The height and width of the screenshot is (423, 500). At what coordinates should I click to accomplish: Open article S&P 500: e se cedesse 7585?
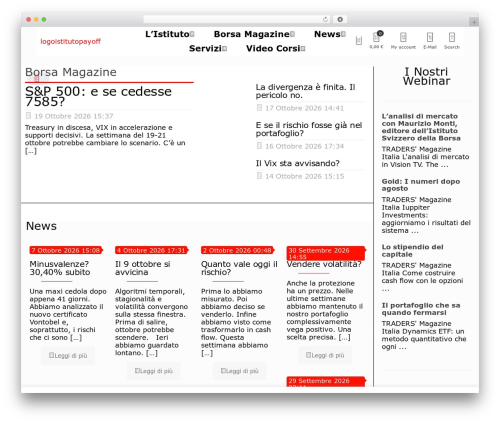tap(98, 96)
